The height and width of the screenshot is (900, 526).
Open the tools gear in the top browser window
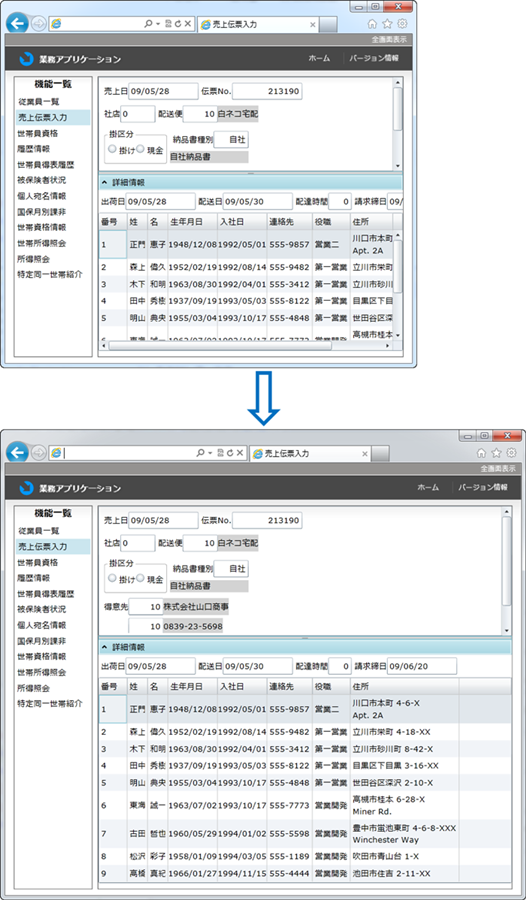click(x=402, y=24)
